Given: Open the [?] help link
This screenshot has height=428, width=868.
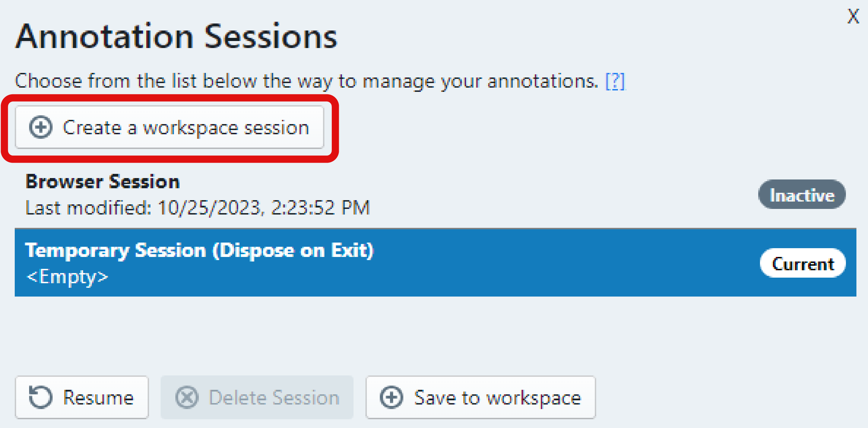Looking at the screenshot, I should click(x=615, y=81).
